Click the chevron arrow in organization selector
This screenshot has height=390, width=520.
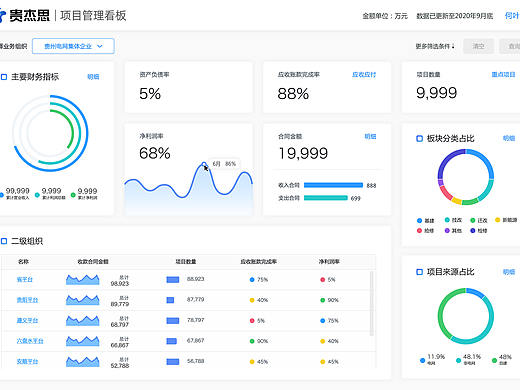100,46
